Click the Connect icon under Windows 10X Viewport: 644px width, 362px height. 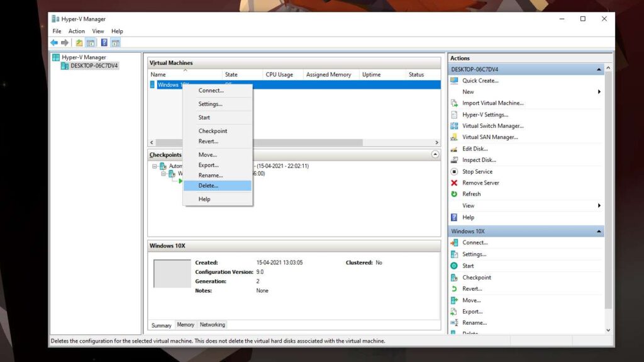(454, 243)
